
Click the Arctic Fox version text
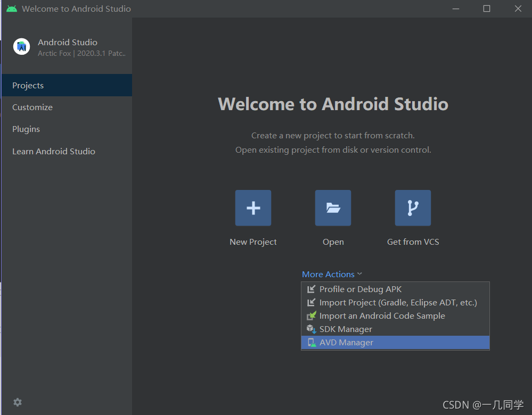(82, 53)
